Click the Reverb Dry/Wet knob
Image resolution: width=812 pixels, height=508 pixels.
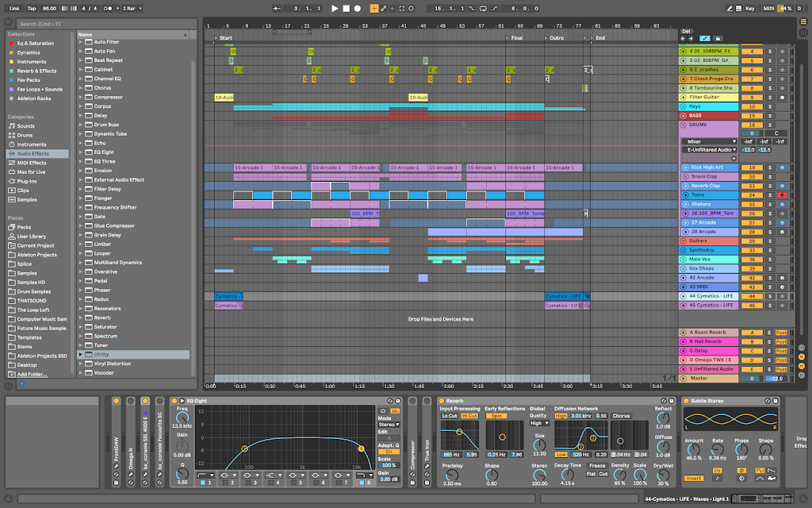pyautogui.click(x=664, y=475)
